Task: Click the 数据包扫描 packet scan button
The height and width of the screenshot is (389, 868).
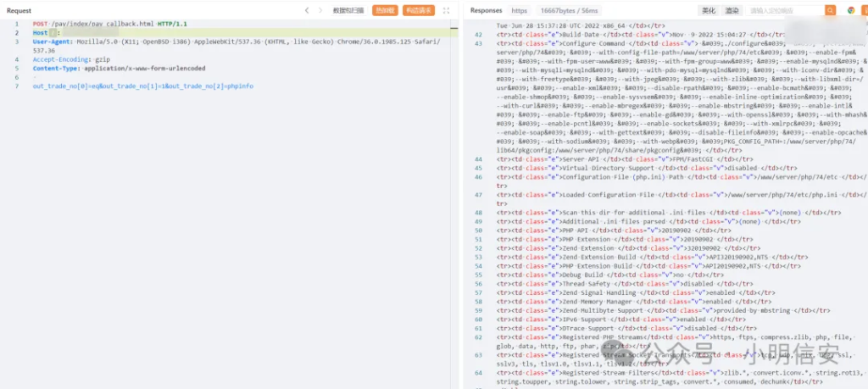Action: tap(348, 10)
